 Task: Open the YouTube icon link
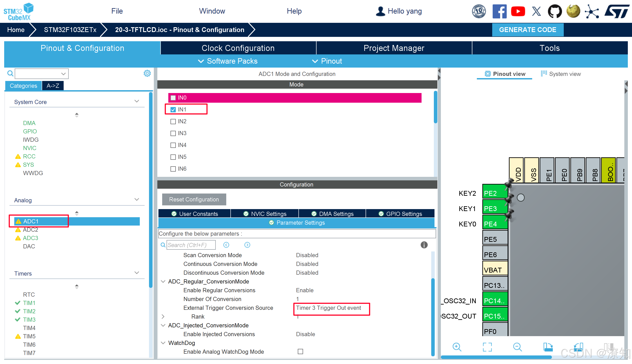[x=518, y=11]
